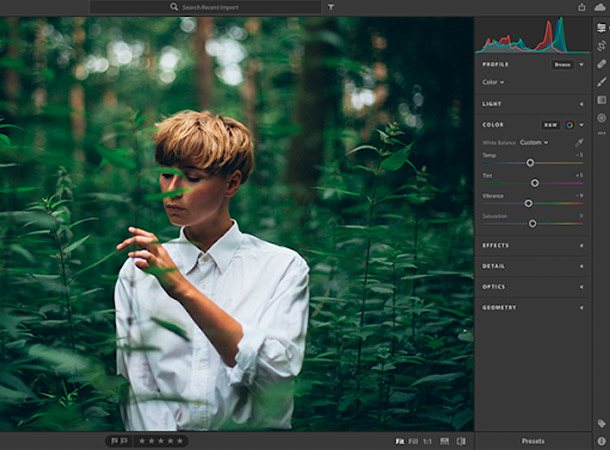Toggle the B&W button in Color
Image resolution: width=610 pixels, height=450 pixels.
(x=550, y=125)
